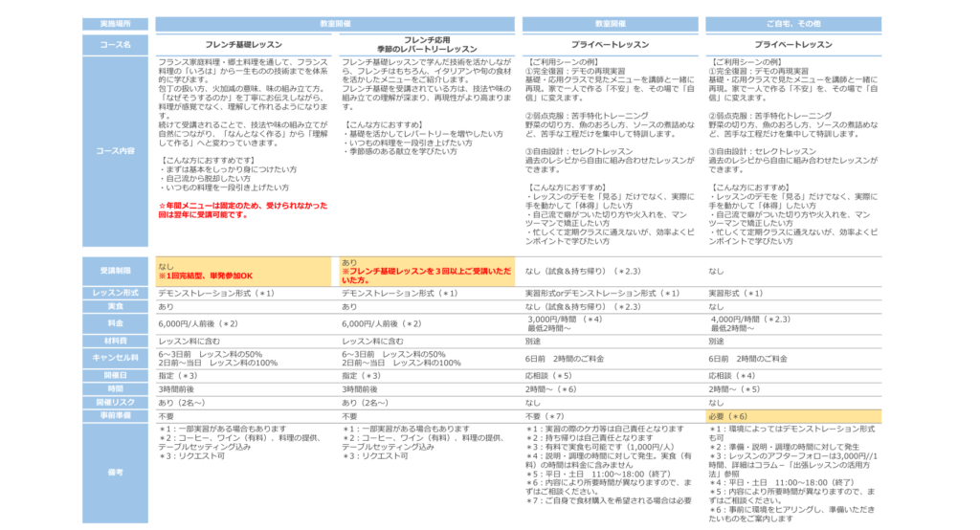Select the 備考 row label
Screen dimensions: 980x530
[114, 473]
